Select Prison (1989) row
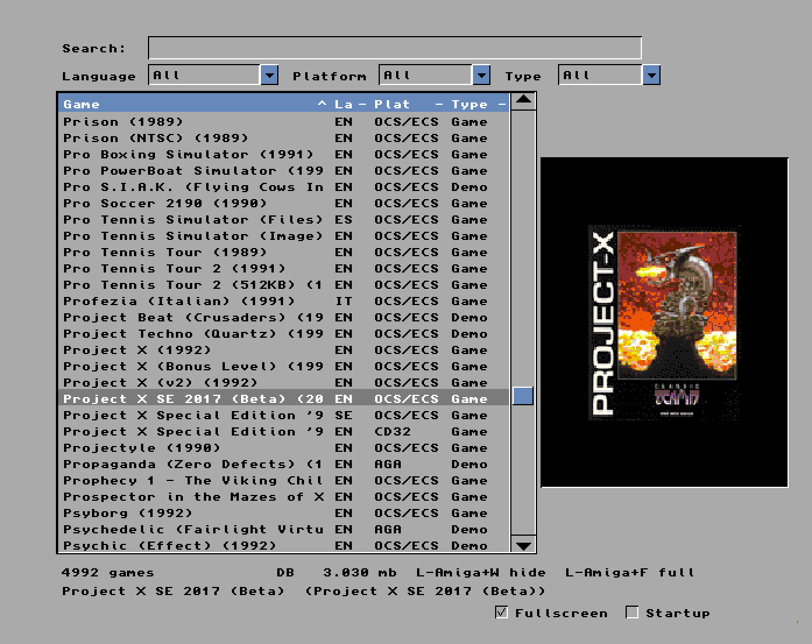812x644 pixels. click(x=284, y=122)
